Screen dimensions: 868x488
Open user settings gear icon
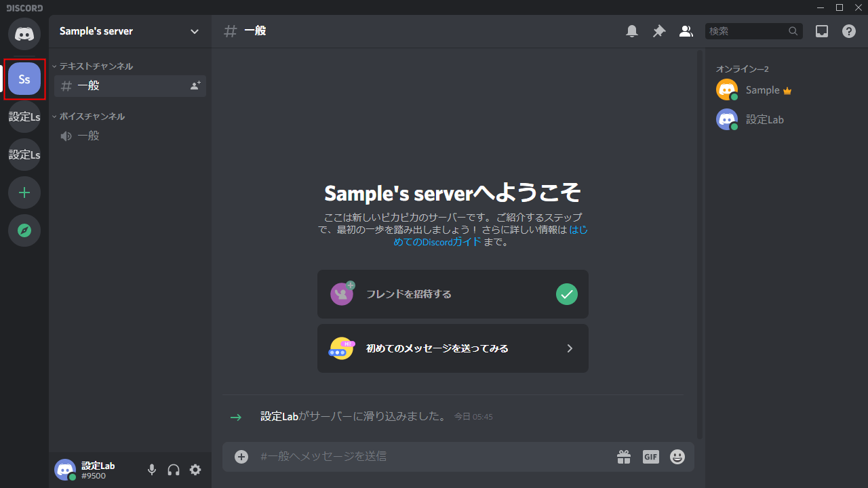(195, 470)
